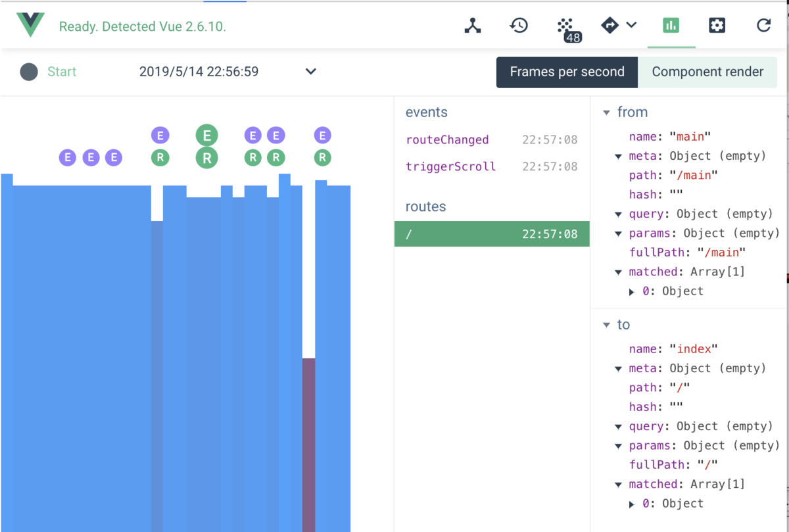
Task: Click the name value "index"
Action: [694, 349]
